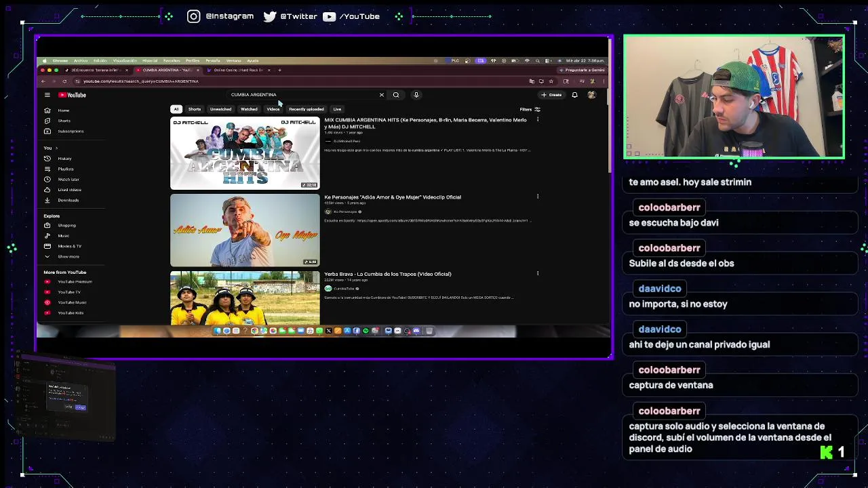Open the Ko Personajes channel link
The height and width of the screenshot is (488, 868).
tap(344, 211)
